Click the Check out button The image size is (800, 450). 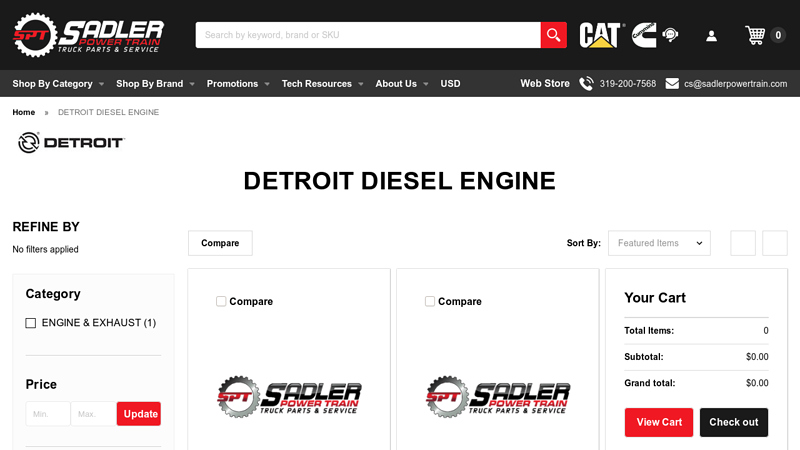[x=734, y=422]
